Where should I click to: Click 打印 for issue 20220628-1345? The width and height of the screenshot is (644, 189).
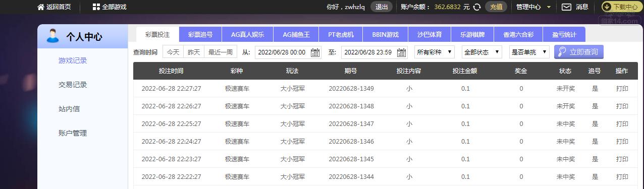coord(622,159)
